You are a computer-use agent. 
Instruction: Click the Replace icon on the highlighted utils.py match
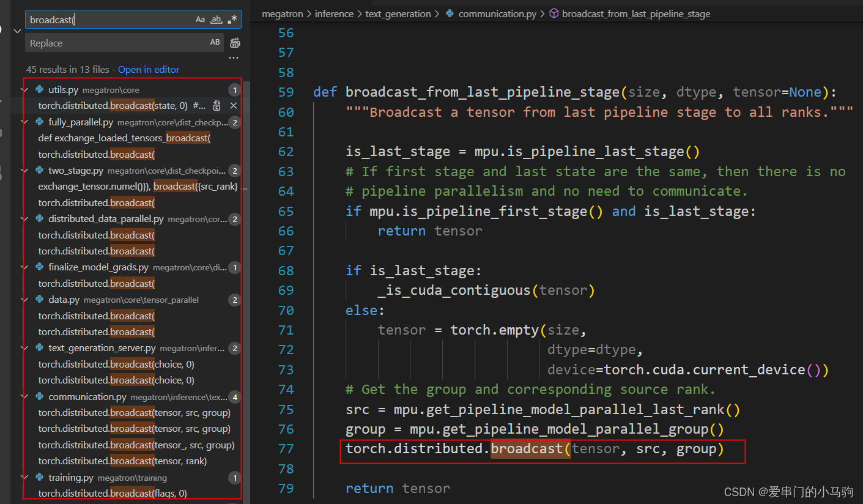click(218, 105)
